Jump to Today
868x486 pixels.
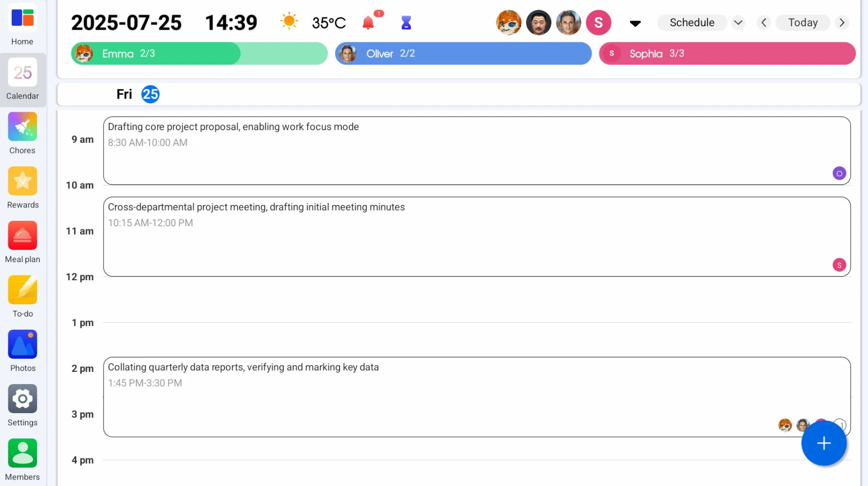802,22
